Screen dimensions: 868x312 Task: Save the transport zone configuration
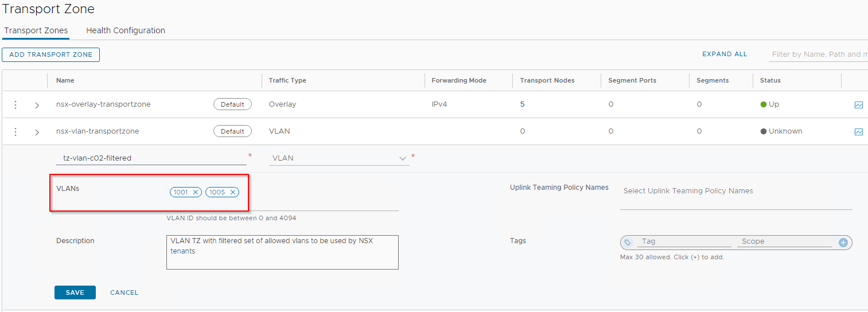click(x=75, y=292)
